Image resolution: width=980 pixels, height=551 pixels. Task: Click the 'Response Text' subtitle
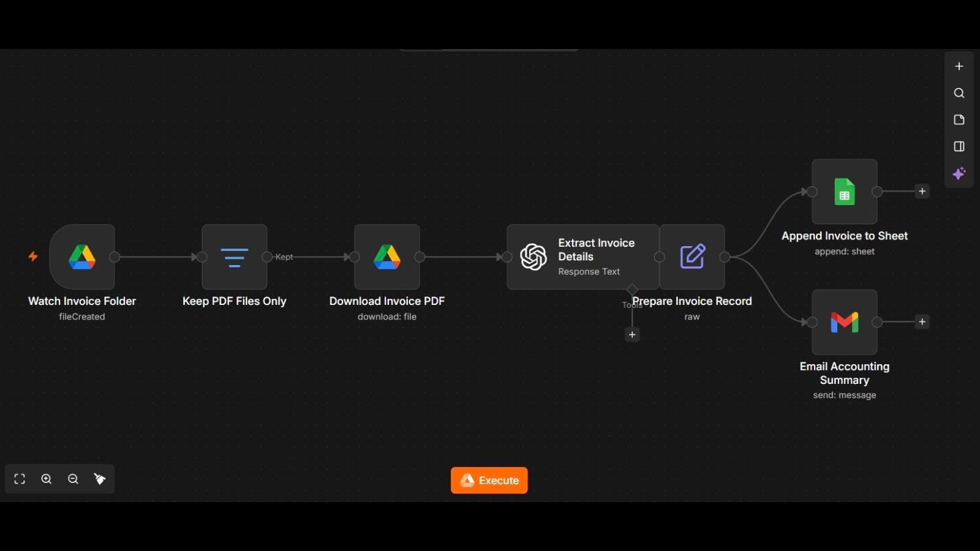(x=589, y=272)
